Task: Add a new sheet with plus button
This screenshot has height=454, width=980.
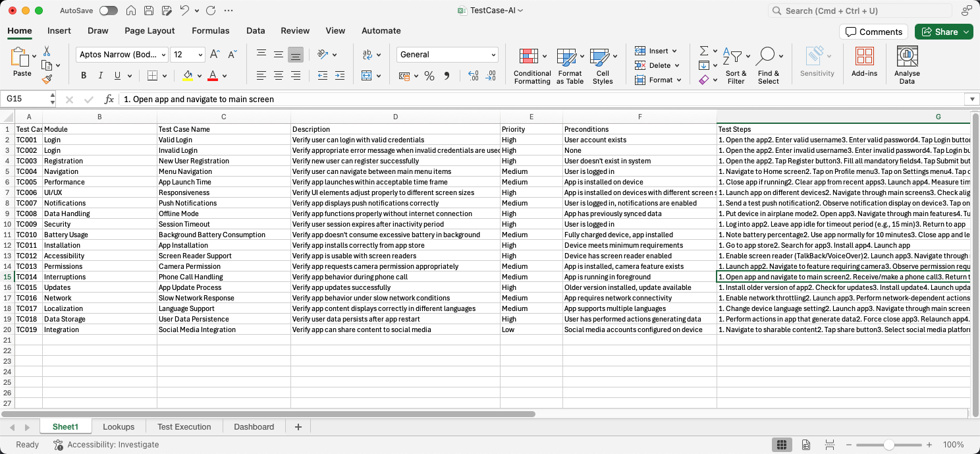Action: (x=298, y=427)
